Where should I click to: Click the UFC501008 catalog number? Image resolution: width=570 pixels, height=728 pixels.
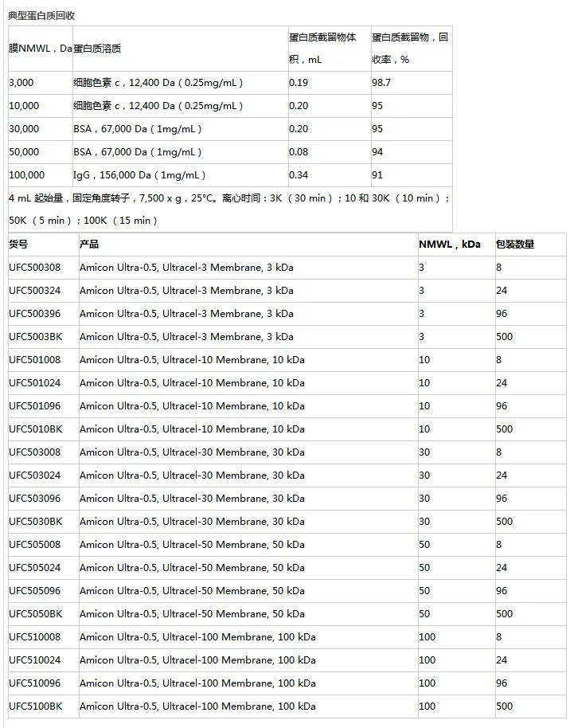[x=35, y=360]
